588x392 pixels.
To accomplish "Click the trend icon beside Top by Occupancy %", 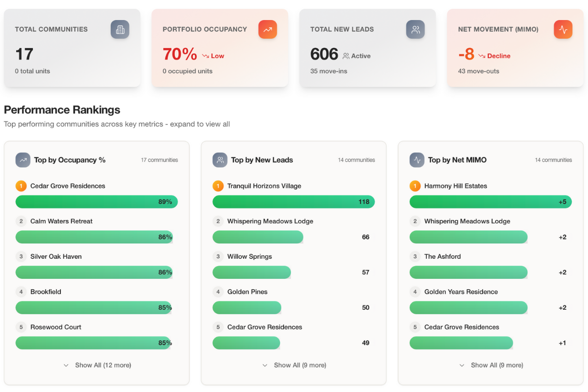I will coord(23,160).
